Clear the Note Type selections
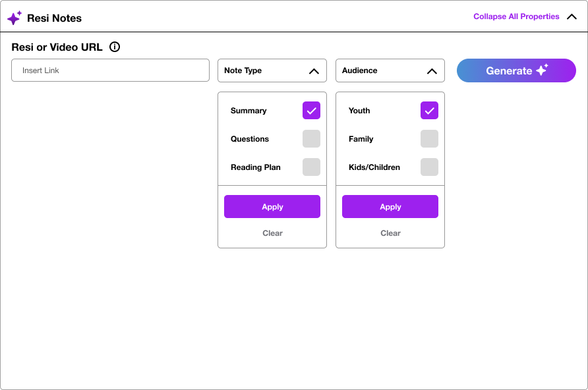Viewport: 588px width, 390px height. (x=272, y=233)
